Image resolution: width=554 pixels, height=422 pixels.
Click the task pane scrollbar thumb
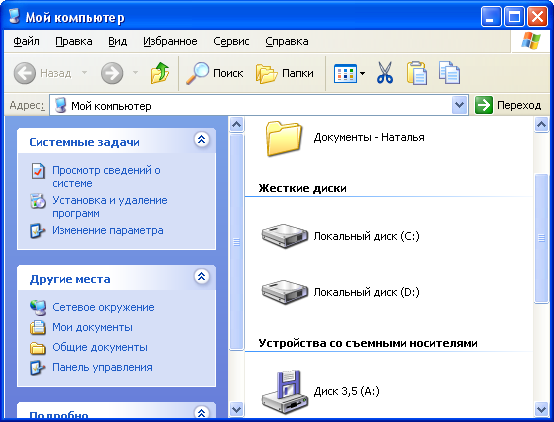pos(236,242)
